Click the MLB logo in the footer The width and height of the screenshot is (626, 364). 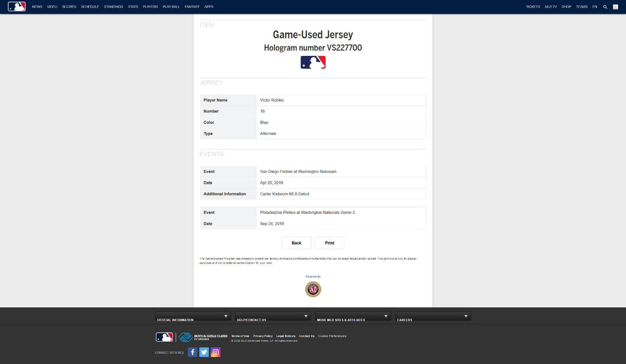coord(164,337)
